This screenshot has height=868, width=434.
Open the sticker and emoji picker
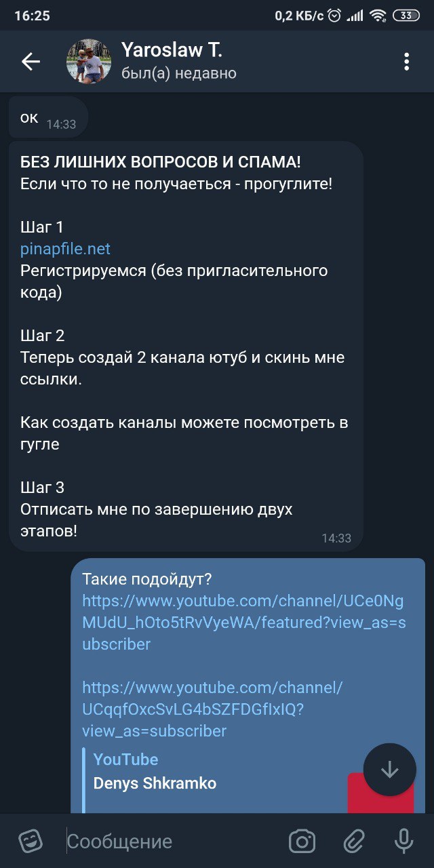(x=31, y=842)
